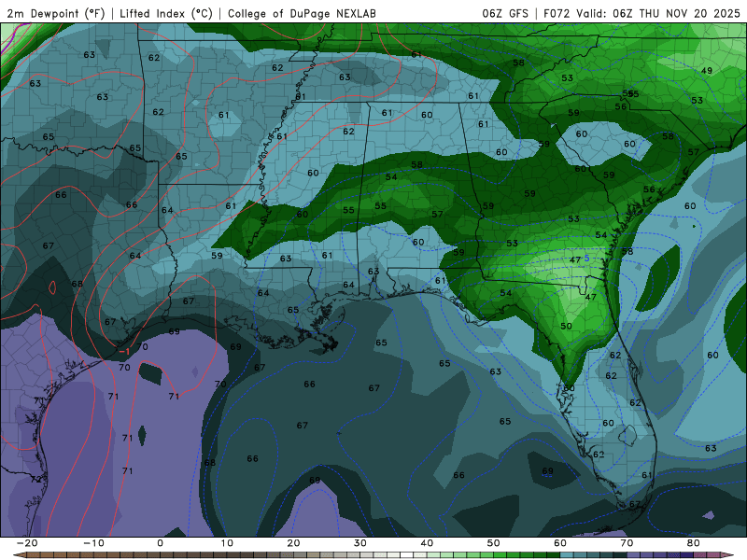Click the "40" color scale label
This screenshot has height=560, width=747.
[427, 543]
